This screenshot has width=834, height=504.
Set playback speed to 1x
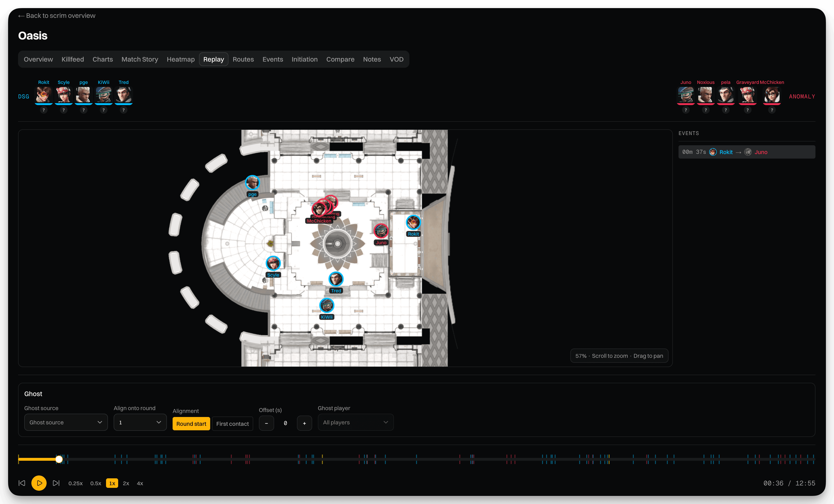tap(112, 483)
